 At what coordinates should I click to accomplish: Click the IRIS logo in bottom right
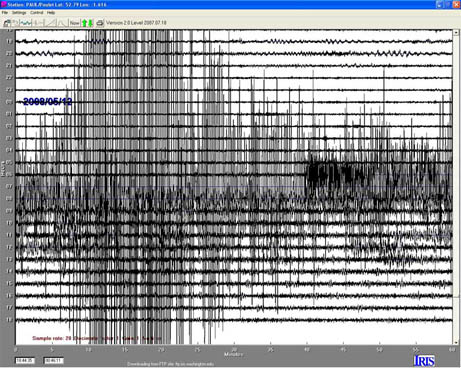[x=424, y=361]
